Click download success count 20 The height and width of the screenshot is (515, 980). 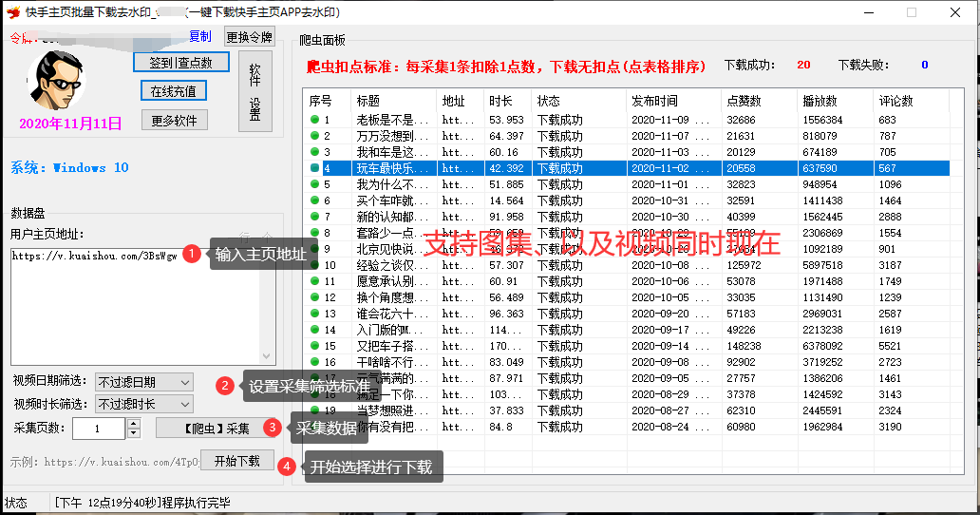coord(803,65)
